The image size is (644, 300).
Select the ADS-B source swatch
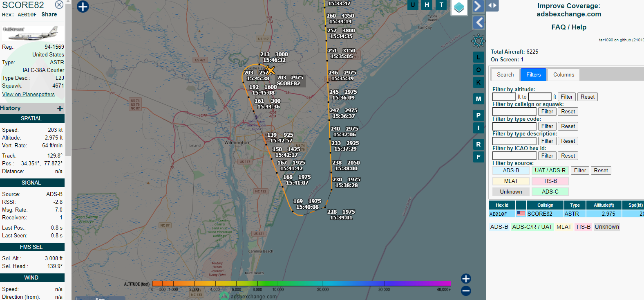point(511,171)
